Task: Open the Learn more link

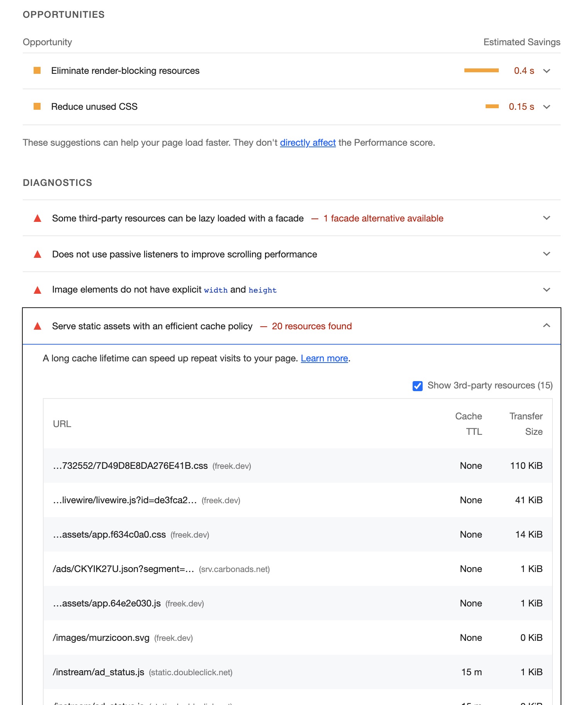Action: click(x=324, y=358)
